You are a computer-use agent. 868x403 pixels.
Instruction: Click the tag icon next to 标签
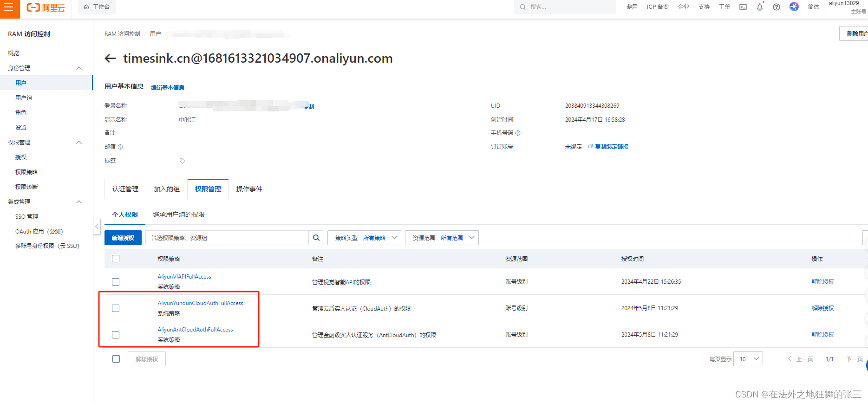(x=183, y=161)
